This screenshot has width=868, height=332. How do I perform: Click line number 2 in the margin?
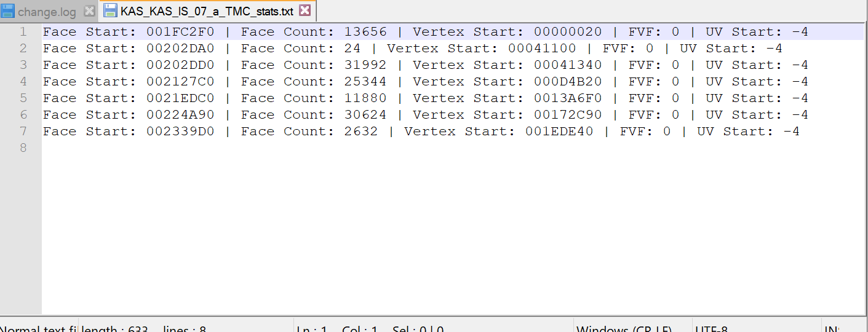tap(23, 48)
